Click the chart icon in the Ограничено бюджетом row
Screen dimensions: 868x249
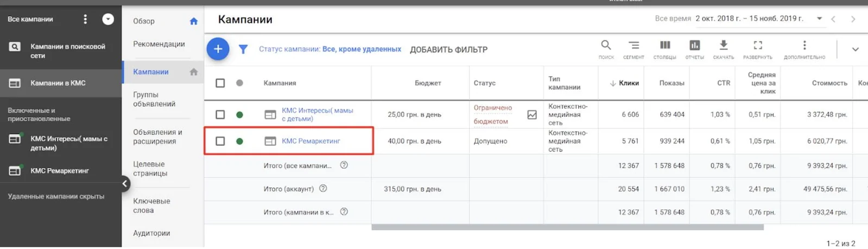(532, 115)
